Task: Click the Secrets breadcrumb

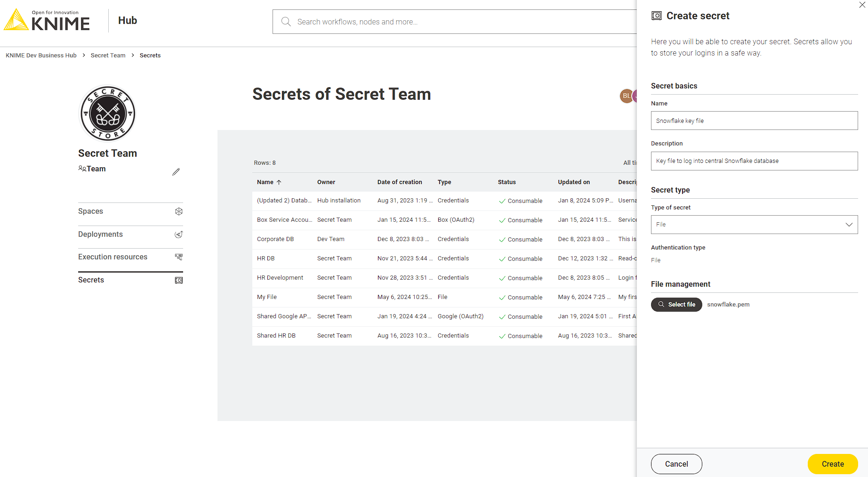Action: (150, 56)
